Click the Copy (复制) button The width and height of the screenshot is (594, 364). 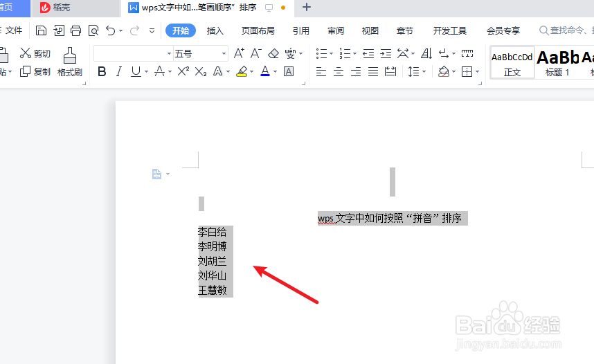pyautogui.click(x=35, y=71)
